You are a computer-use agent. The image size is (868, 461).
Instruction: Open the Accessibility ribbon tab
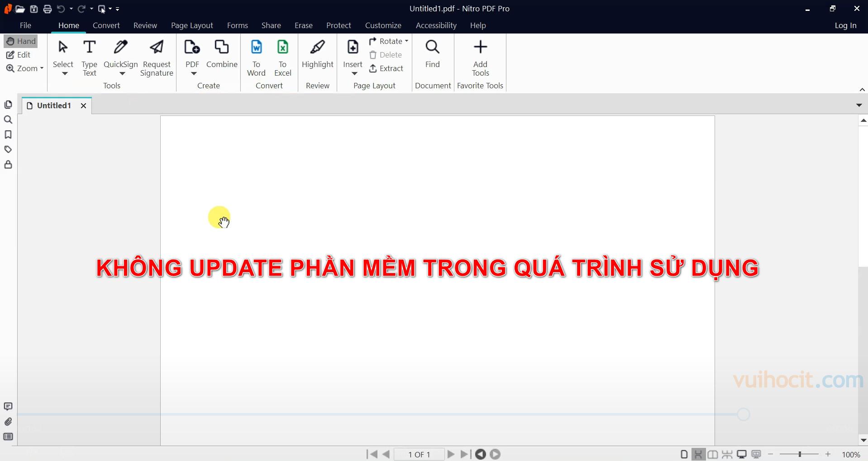click(x=436, y=25)
